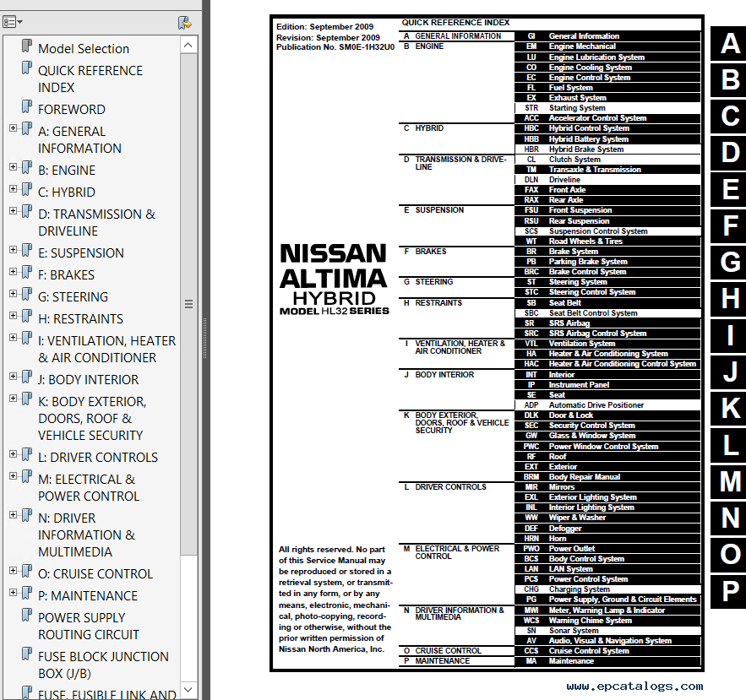
Task: Jump to section K side tab
Action: click(729, 409)
